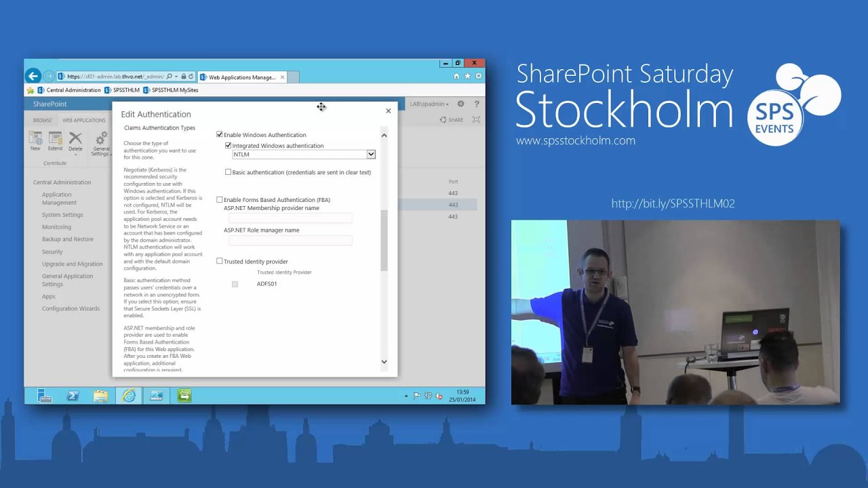Open the Central Administration favorite
The height and width of the screenshot is (488, 868).
69,90
